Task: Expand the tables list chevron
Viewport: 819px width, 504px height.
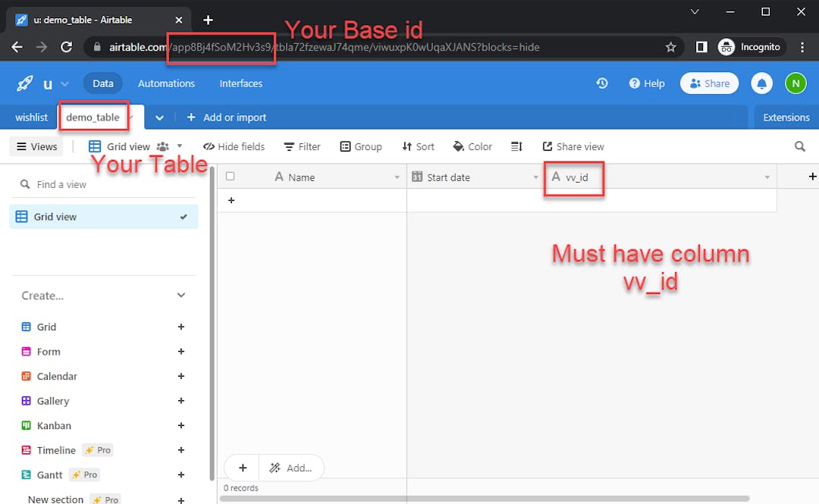Action: coord(159,117)
